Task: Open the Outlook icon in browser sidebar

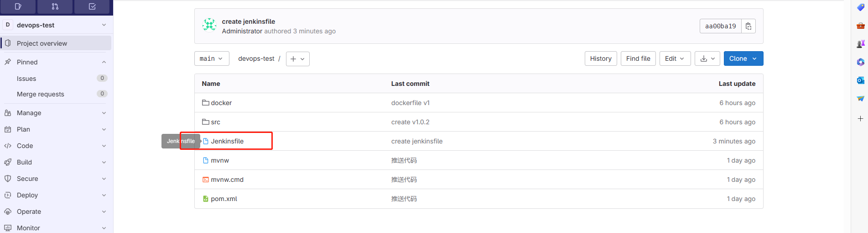Action: [x=860, y=80]
